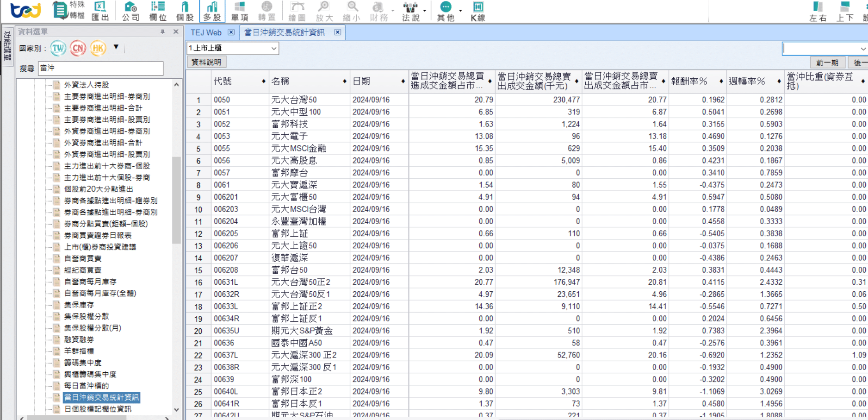Switch to the TEJ Web tab
The height and width of the screenshot is (420, 868).
coord(206,32)
